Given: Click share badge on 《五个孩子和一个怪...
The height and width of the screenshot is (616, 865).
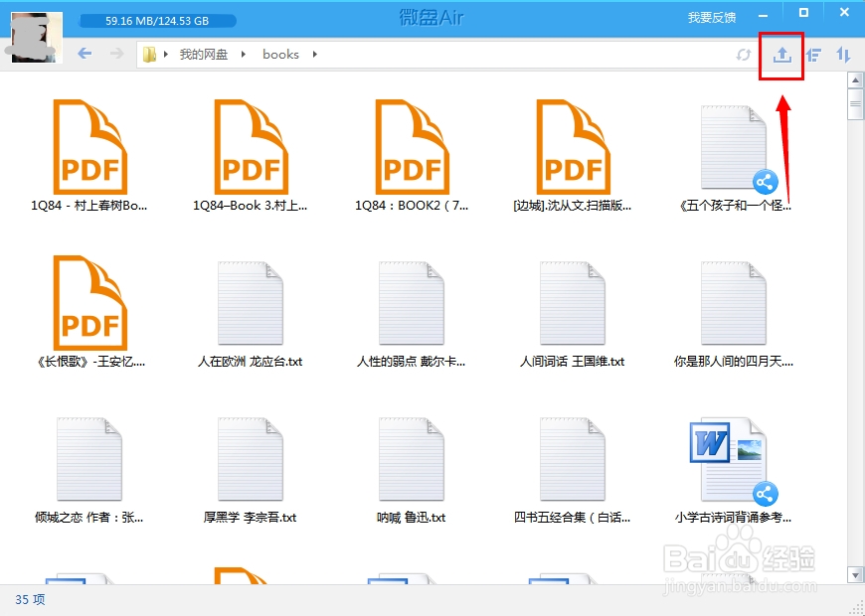Looking at the screenshot, I should tap(766, 182).
